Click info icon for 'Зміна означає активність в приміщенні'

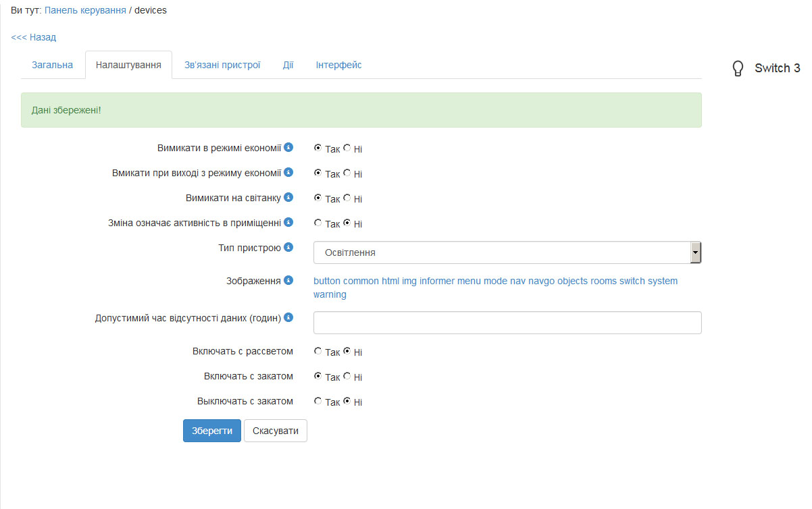point(288,222)
